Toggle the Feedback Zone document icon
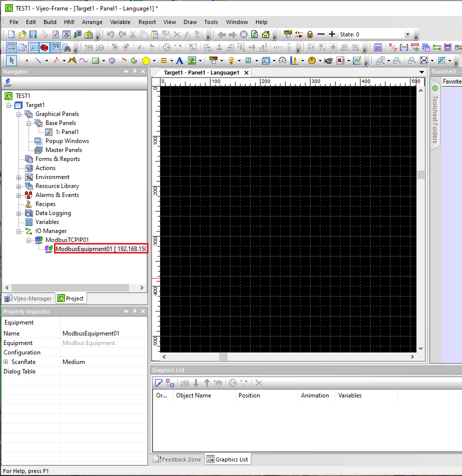 click(22, 47)
